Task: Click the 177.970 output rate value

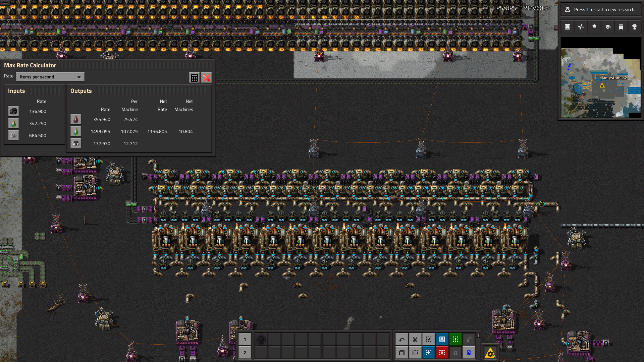Action: click(102, 143)
